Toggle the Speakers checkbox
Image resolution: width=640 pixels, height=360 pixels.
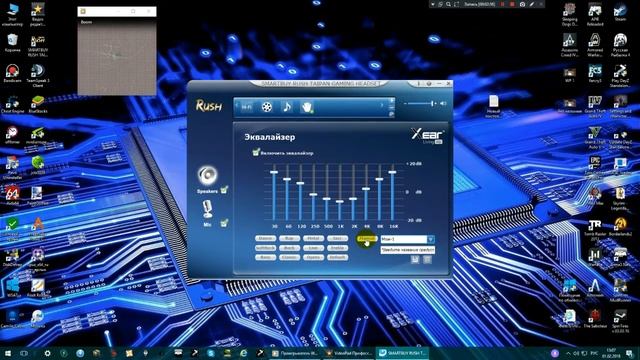[224, 190]
